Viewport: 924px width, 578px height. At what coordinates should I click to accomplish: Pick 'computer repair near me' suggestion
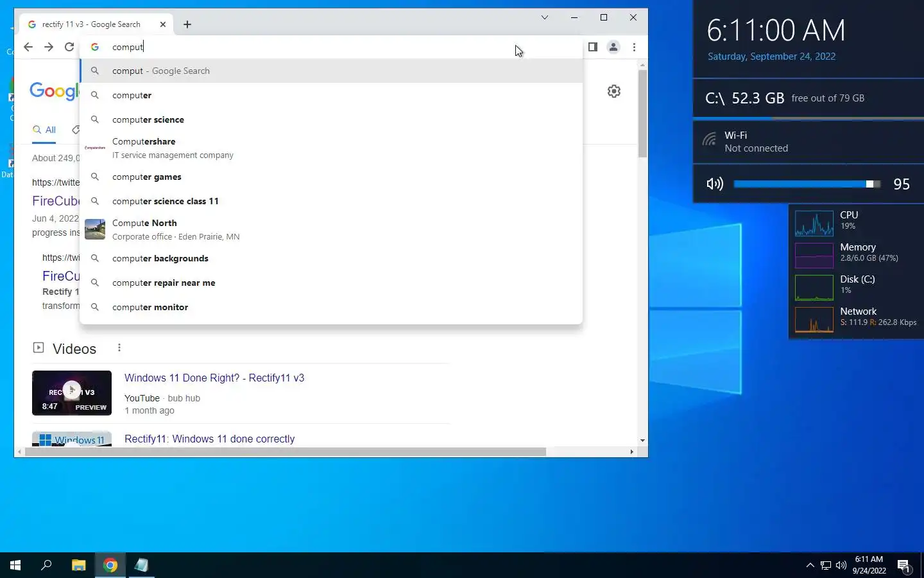(331, 283)
